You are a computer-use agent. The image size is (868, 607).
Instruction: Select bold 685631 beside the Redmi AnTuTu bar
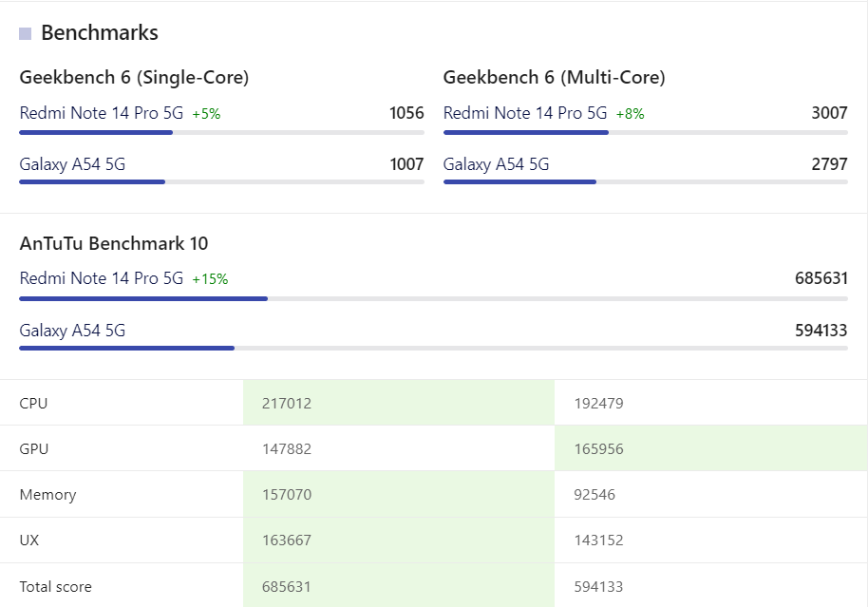click(x=821, y=278)
